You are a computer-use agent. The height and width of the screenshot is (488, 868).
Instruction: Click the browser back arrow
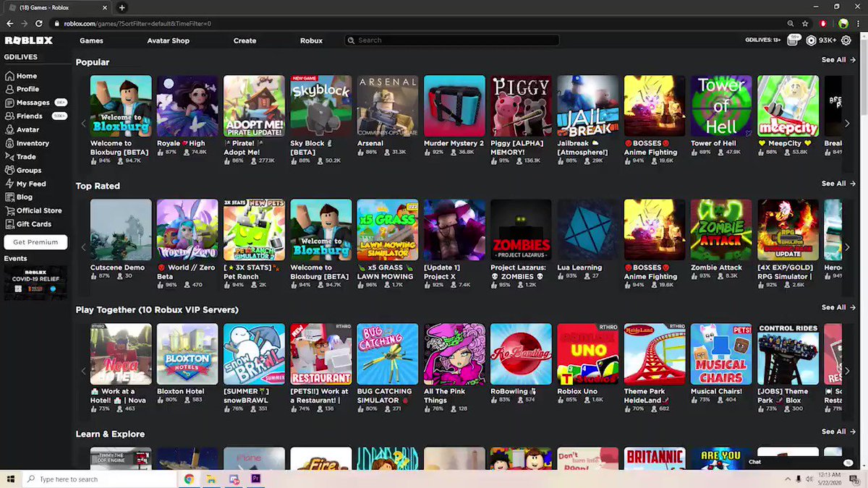click(x=10, y=24)
